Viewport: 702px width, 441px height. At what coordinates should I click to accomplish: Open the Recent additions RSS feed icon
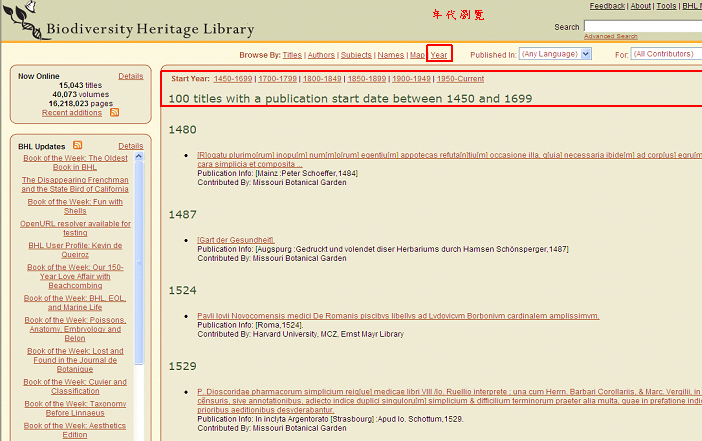pyautogui.click(x=115, y=112)
